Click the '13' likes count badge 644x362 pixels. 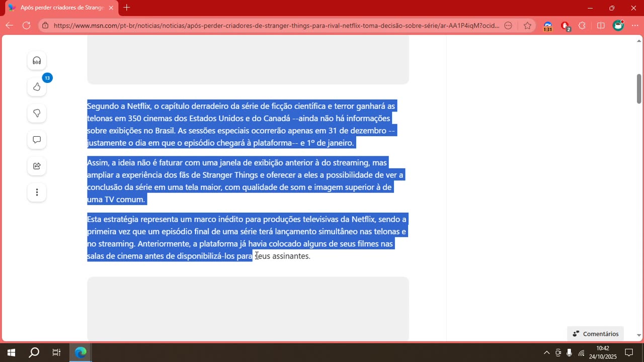click(x=47, y=77)
